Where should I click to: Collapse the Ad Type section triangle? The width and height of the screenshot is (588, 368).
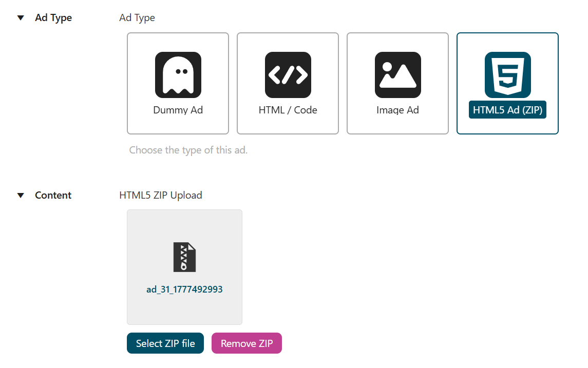21,17
